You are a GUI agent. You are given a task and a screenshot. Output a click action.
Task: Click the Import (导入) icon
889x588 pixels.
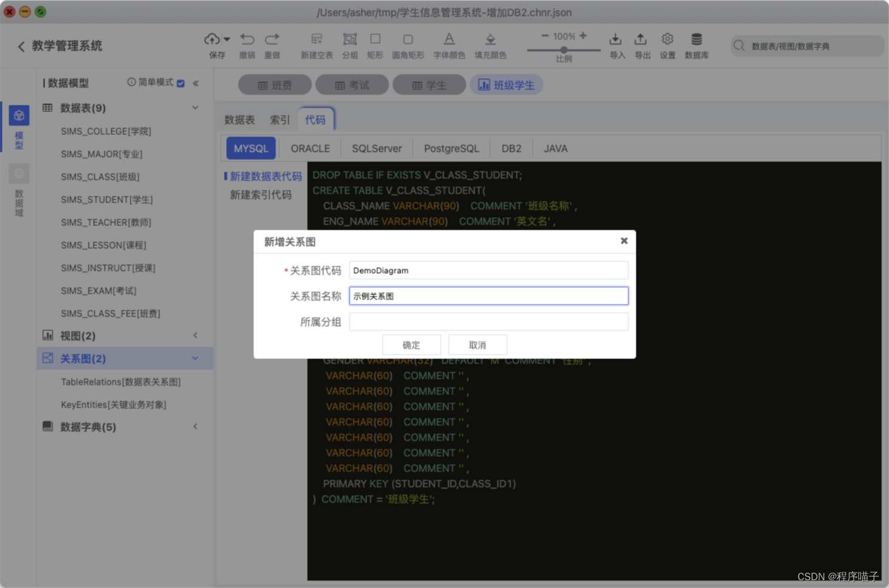click(616, 39)
